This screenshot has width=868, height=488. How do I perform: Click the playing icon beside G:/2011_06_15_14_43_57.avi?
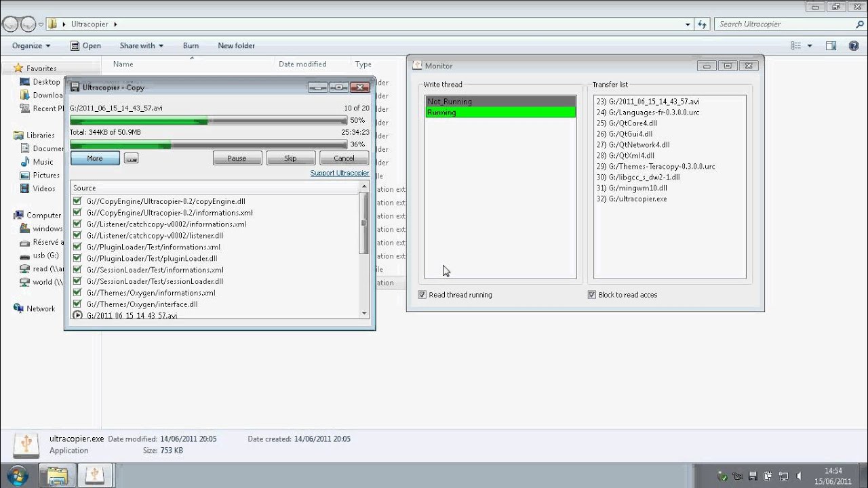tap(78, 315)
